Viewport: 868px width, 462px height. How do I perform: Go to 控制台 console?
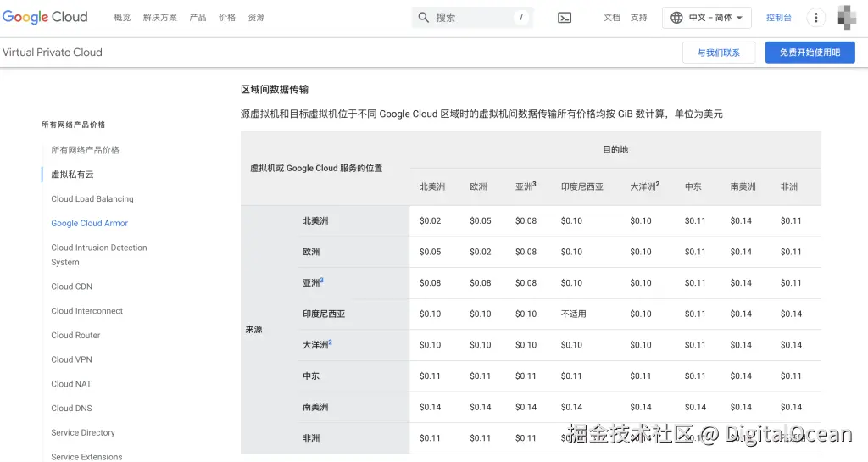click(x=779, y=18)
